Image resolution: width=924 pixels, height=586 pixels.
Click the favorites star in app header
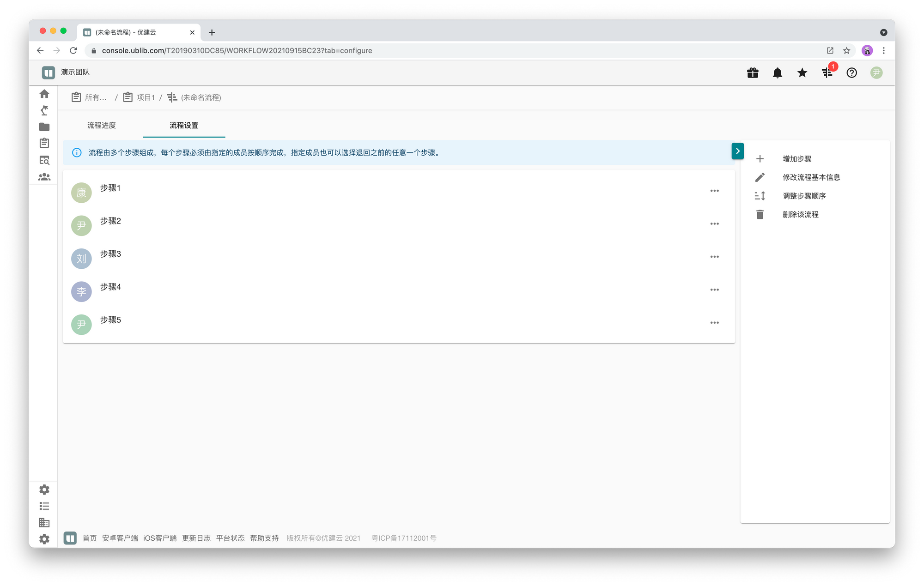[x=802, y=72]
